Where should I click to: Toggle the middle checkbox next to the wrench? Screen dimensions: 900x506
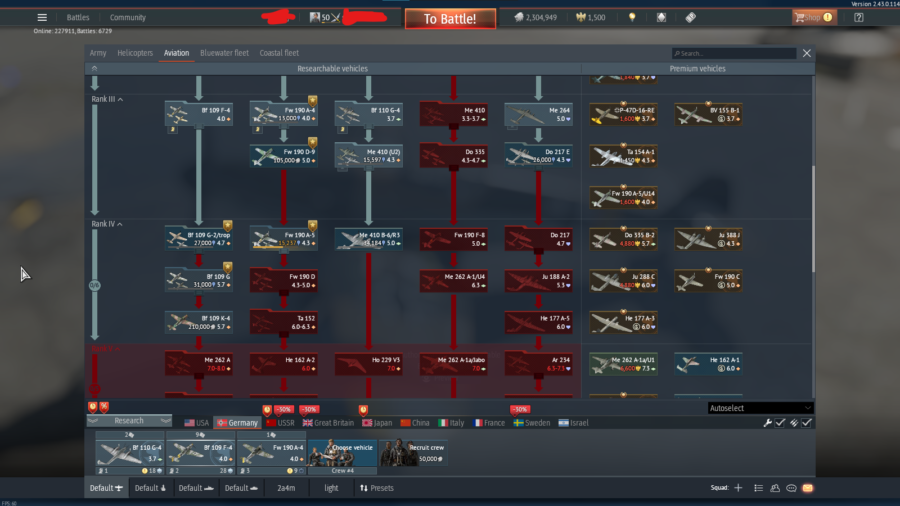click(794, 423)
